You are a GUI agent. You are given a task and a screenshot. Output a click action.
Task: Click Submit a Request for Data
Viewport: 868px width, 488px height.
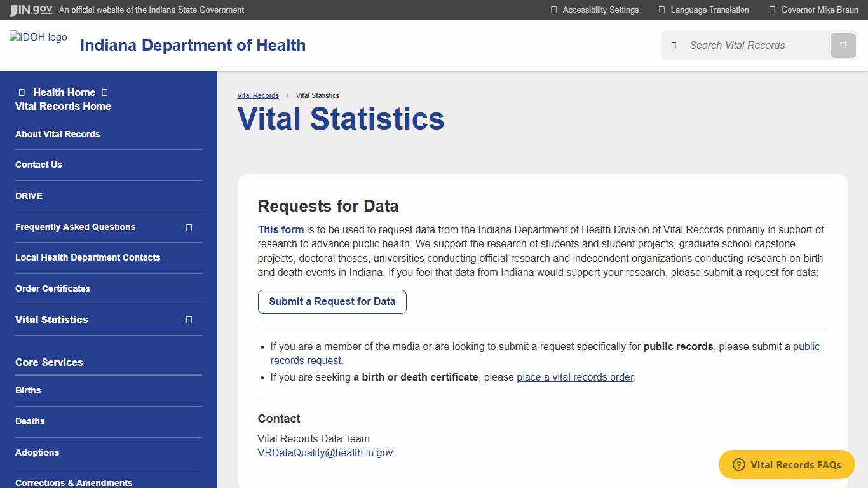[332, 301]
